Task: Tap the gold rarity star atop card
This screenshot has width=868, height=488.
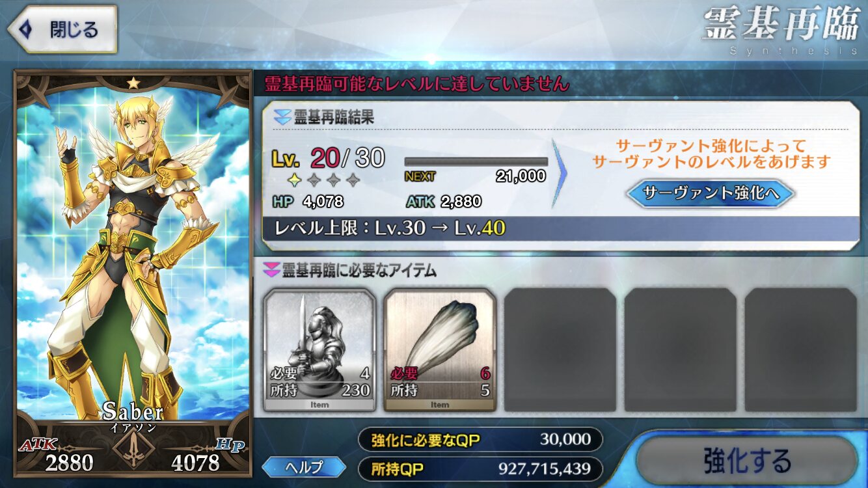Action: click(x=133, y=83)
